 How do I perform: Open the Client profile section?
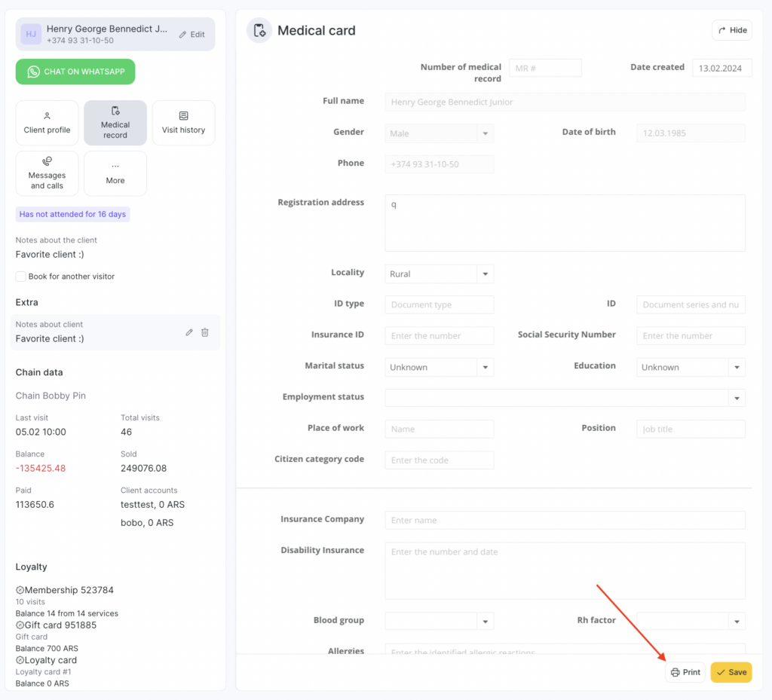click(47, 123)
